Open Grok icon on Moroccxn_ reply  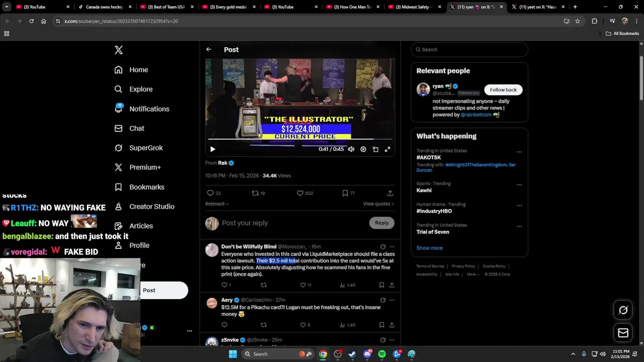pyautogui.click(x=383, y=247)
